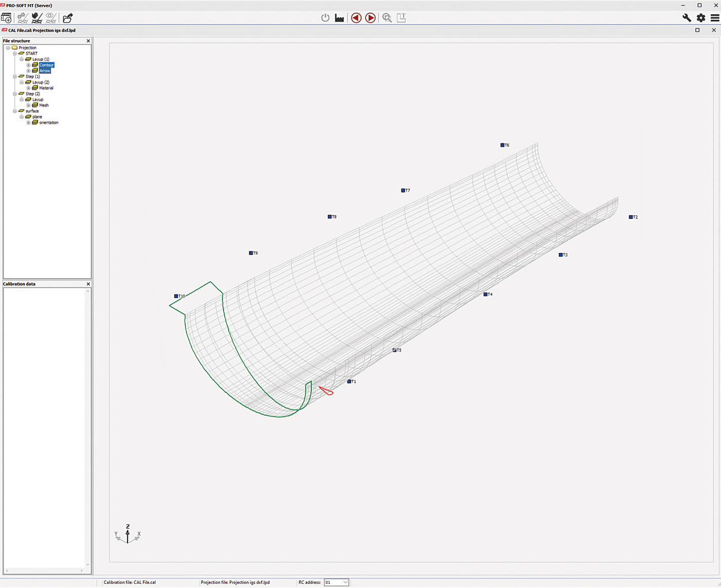Expand the Mesh tree node
This screenshot has width=721, height=588.
tap(28, 105)
